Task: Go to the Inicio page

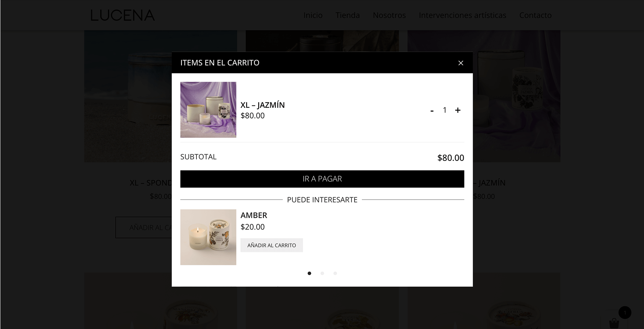Action: (313, 15)
